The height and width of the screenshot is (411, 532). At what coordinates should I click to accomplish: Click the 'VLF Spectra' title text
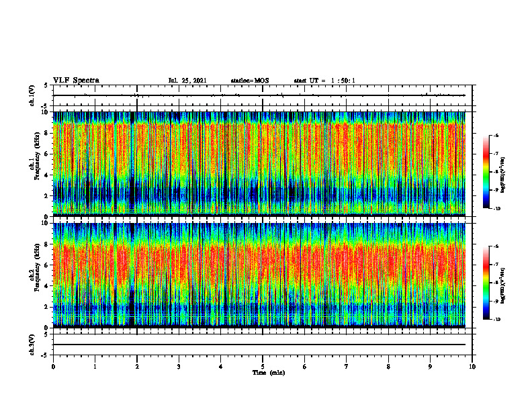click(76, 81)
